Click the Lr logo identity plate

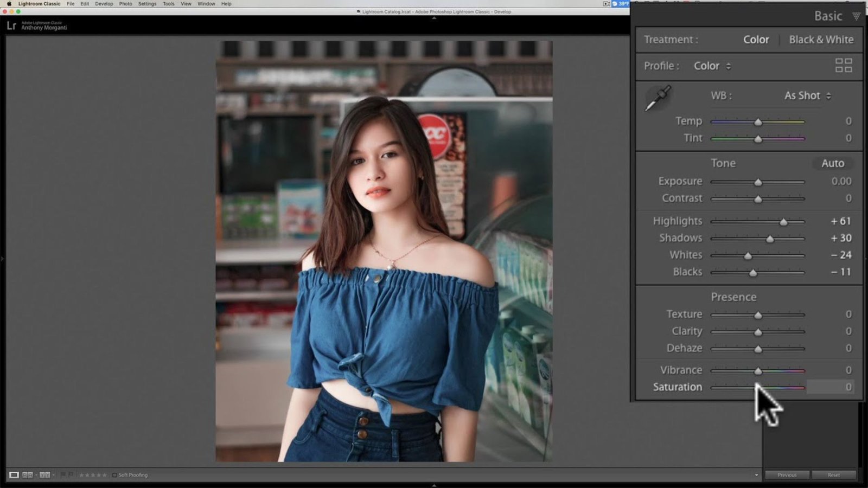pyautogui.click(x=11, y=25)
